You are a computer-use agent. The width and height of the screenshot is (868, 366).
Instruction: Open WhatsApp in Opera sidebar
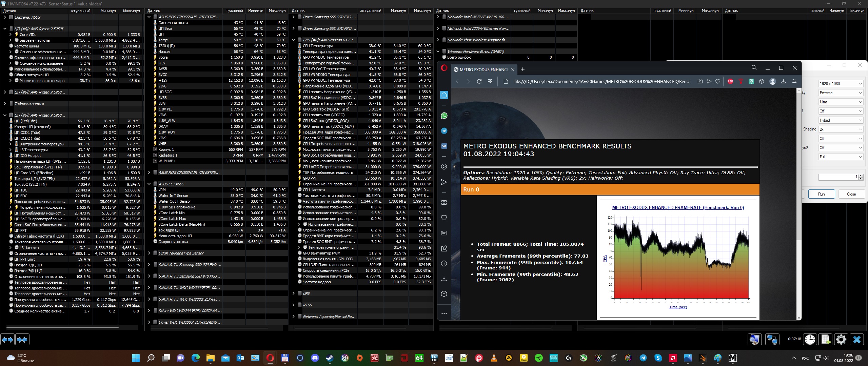tap(444, 116)
